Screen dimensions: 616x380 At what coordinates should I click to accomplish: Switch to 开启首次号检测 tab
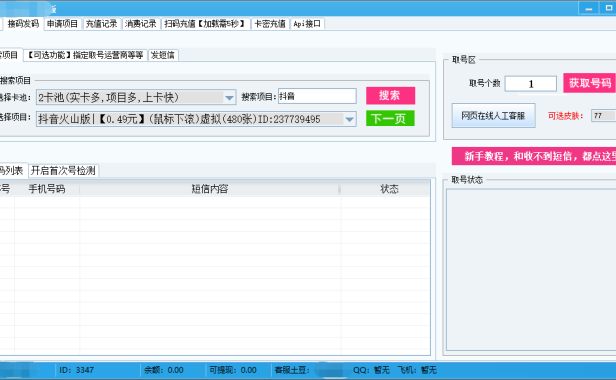[x=63, y=171]
